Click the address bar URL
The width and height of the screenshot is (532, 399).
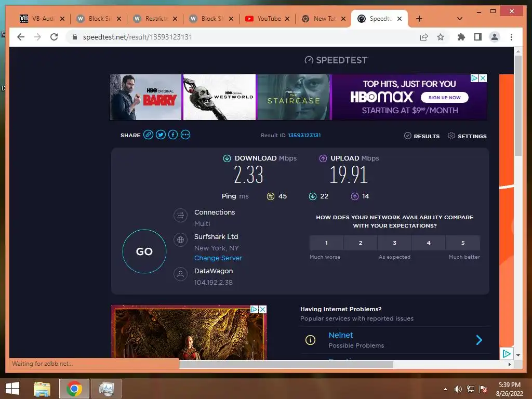point(137,37)
